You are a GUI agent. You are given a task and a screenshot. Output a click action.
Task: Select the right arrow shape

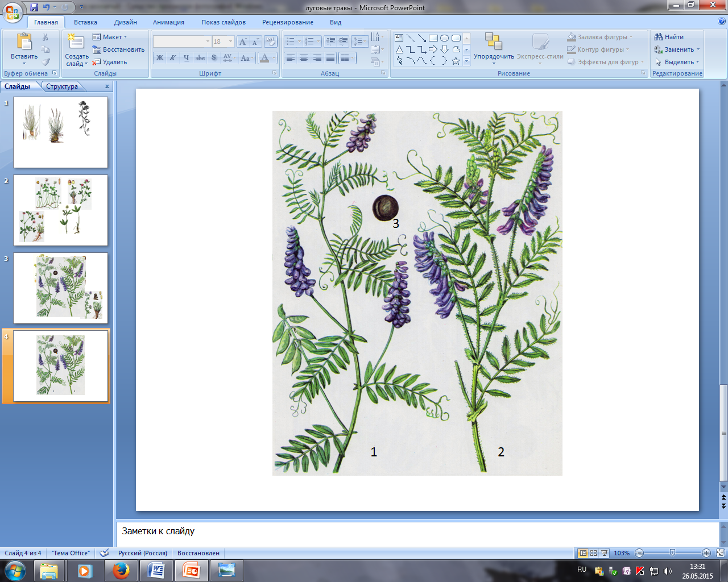433,49
